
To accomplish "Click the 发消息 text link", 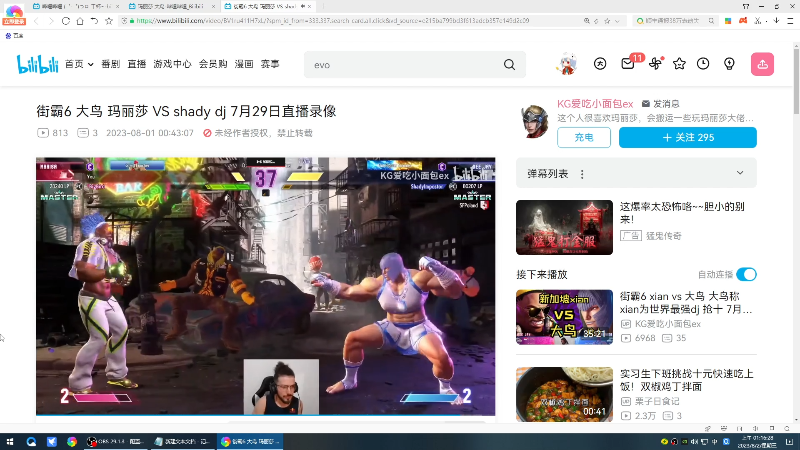I will coord(666,104).
